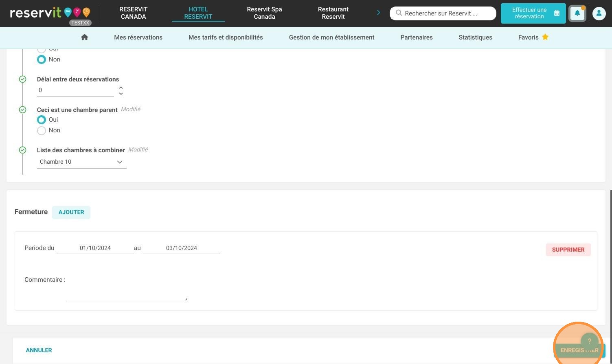Click the Modifié label next to chambre parent

point(131,109)
